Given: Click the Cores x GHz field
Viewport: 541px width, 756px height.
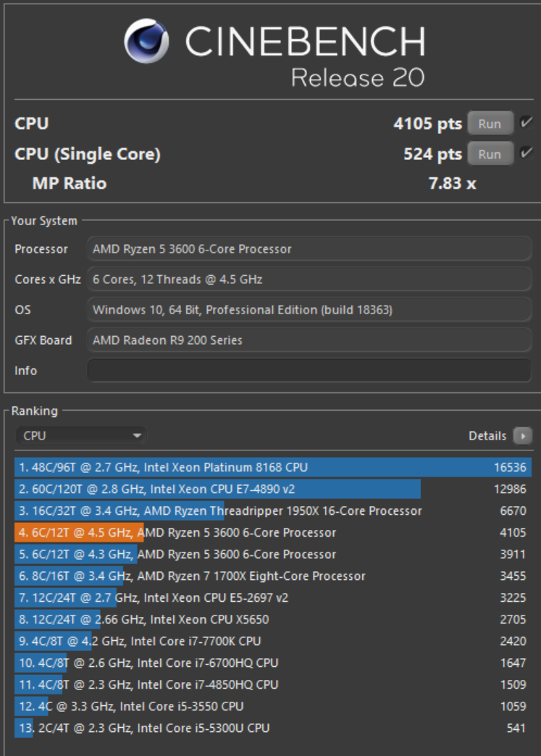Looking at the screenshot, I should tap(309, 280).
